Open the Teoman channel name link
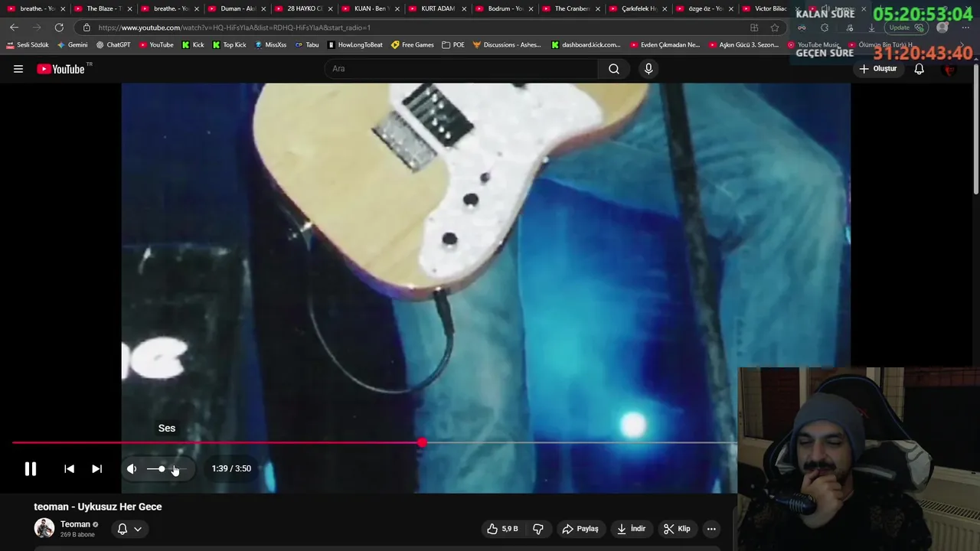 point(75,524)
